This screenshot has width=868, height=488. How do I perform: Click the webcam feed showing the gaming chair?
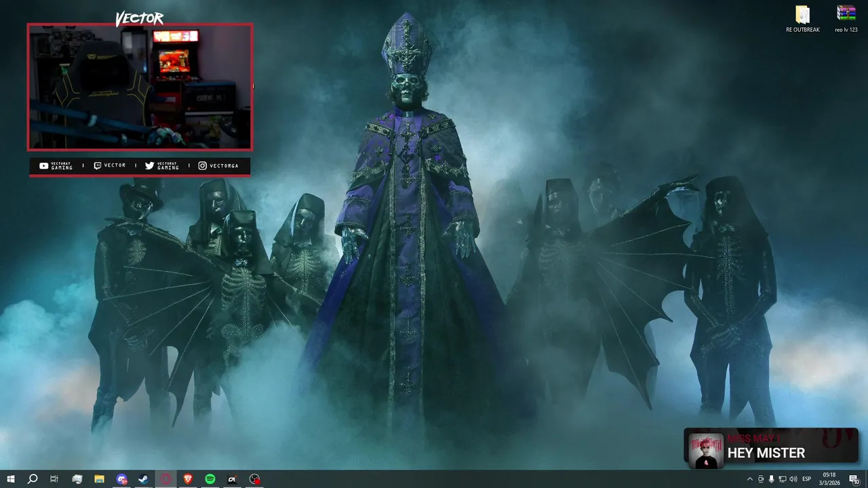pyautogui.click(x=140, y=87)
